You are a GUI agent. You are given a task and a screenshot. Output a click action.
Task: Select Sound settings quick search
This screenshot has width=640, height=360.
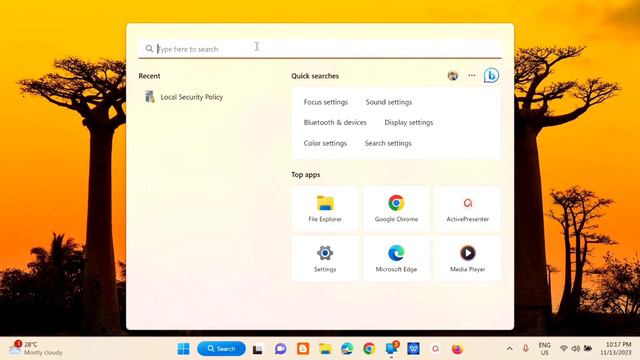click(x=389, y=102)
